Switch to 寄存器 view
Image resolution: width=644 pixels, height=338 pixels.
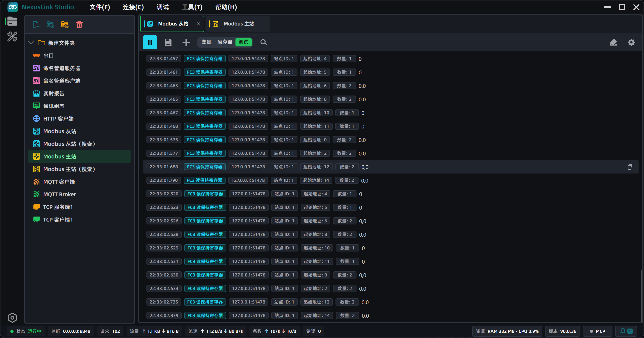tap(225, 42)
